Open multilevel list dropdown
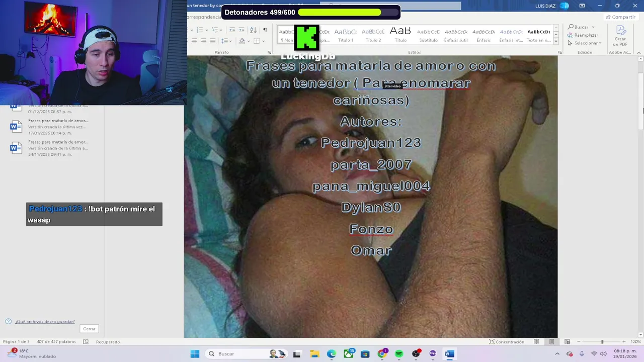Screen dimensions: 644x362 (x=221, y=30)
